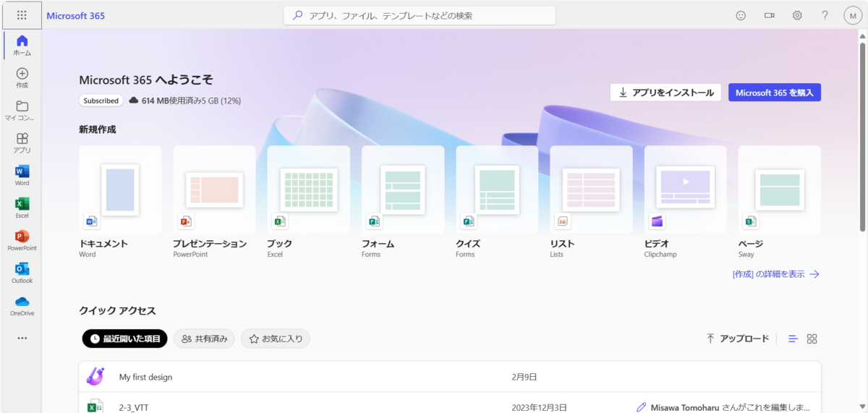Create a new Lists list
868x413 pixels.
click(x=591, y=203)
